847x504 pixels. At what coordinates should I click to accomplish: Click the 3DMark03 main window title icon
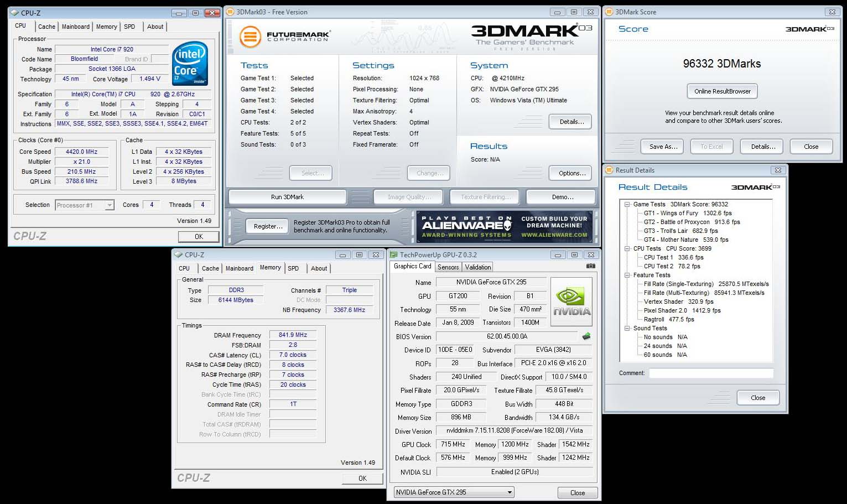(x=231, y=12)
